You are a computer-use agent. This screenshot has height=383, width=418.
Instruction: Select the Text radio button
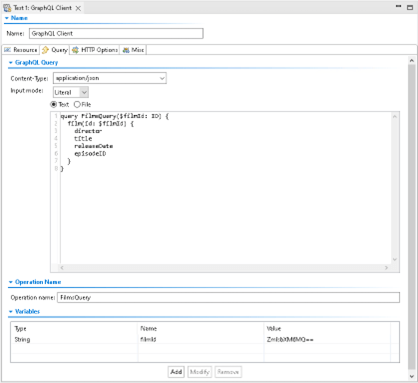53,104
